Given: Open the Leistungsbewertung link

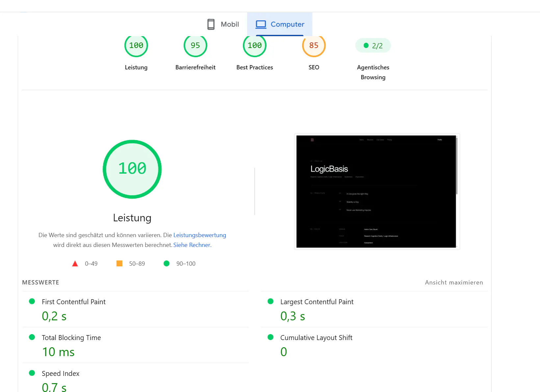Looking at the screenshot, I should pos(200,235).
